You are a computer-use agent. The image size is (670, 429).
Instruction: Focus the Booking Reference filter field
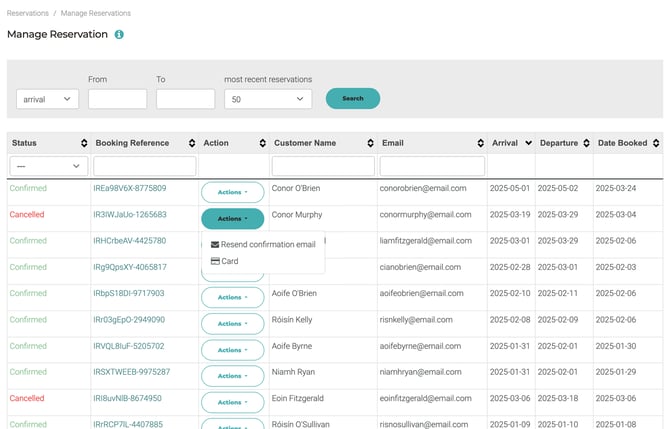tap(145, 166)
